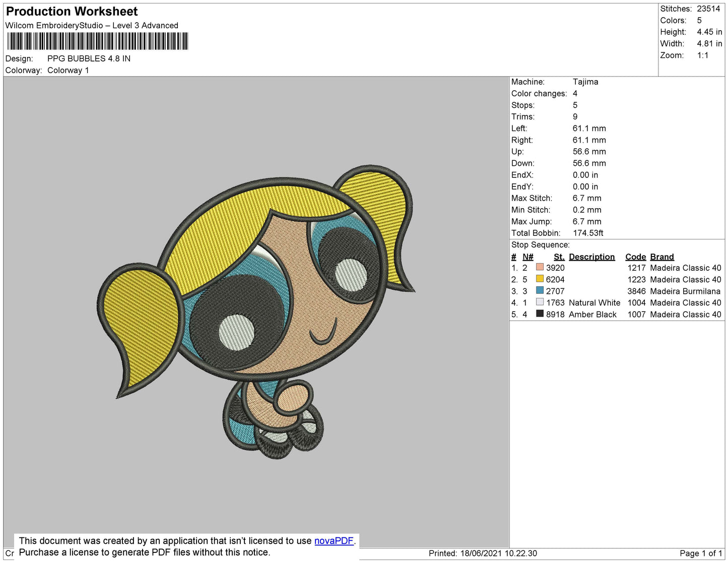Click the code 1217 in stop sequence
728x563 pixels.
[636, 268]
